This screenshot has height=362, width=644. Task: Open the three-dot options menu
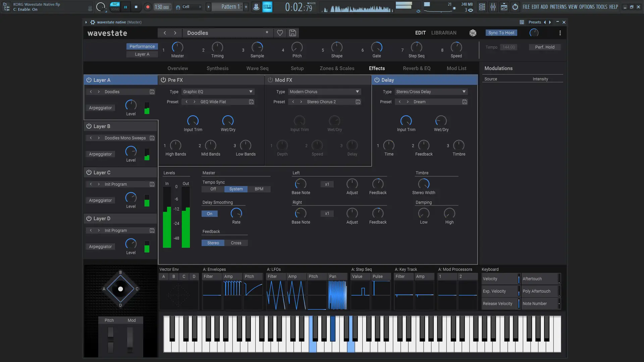[x=560, y=33]
